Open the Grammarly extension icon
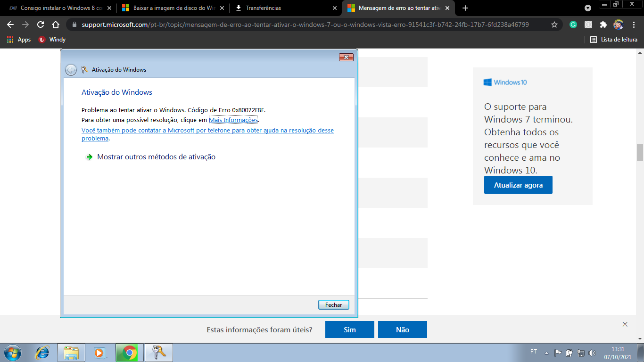Screen dimensions: 644x362 [x=573, y=25]
